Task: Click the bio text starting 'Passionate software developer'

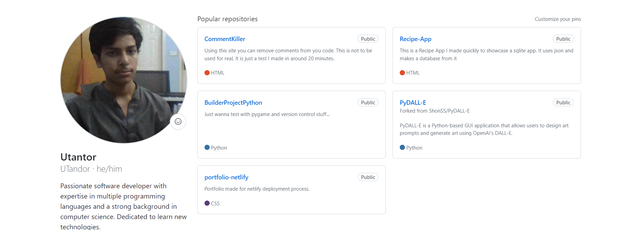Action: 124,206
